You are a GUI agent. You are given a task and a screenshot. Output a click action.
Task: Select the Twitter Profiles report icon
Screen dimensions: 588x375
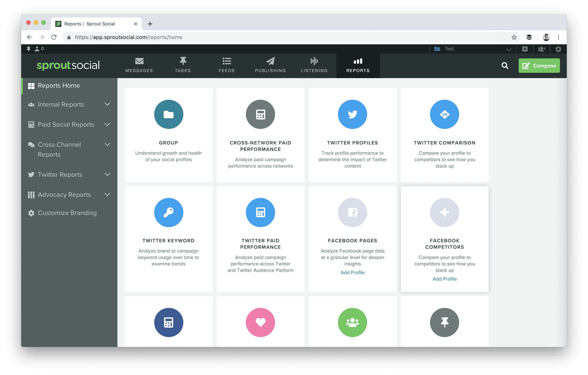[352, 114]
